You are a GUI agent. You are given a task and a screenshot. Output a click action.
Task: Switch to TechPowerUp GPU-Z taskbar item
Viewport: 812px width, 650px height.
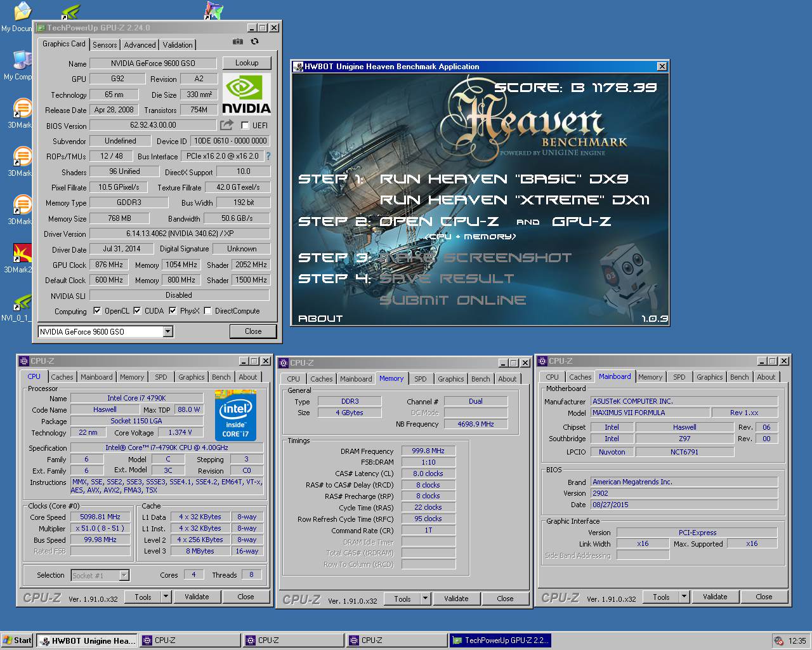(500, 640)
